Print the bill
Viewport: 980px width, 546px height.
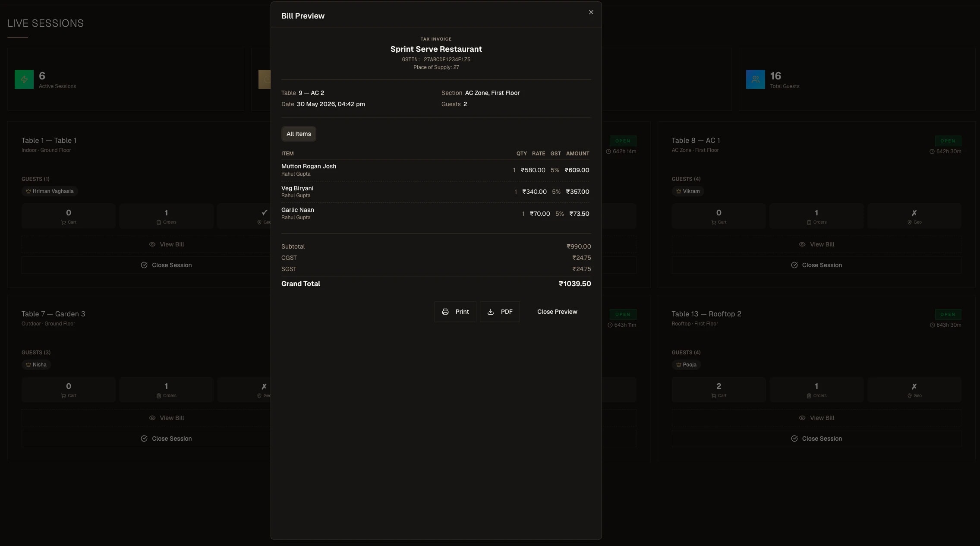455,312
